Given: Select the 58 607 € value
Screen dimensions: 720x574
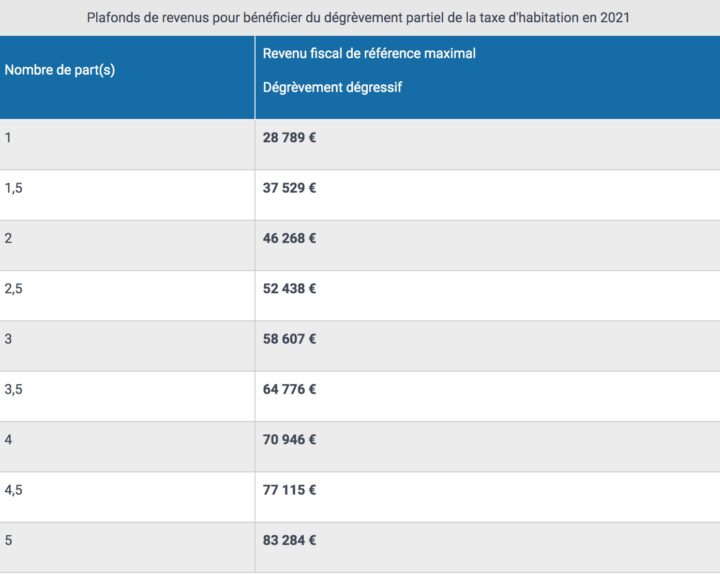Looking at the screenshot, I should point(290,339).
